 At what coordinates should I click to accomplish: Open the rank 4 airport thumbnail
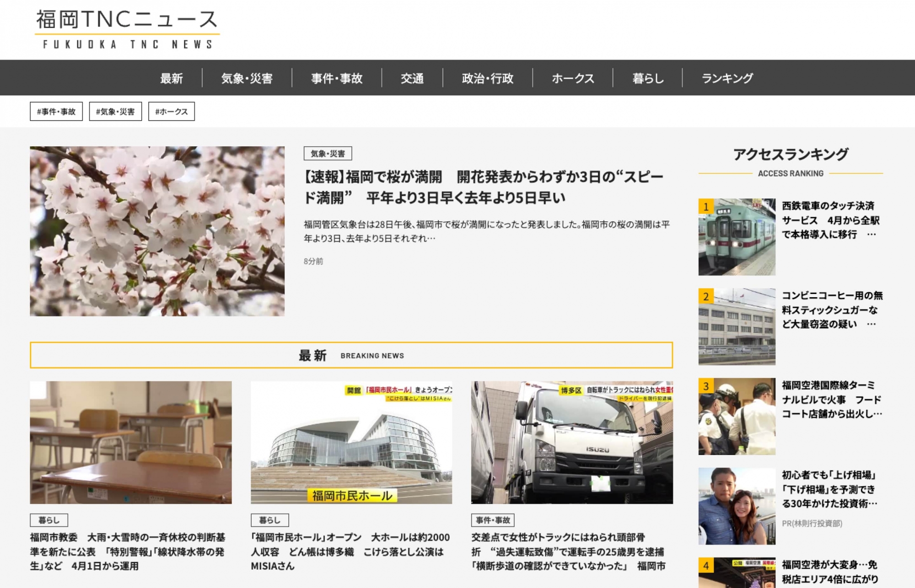pos(737,572)
